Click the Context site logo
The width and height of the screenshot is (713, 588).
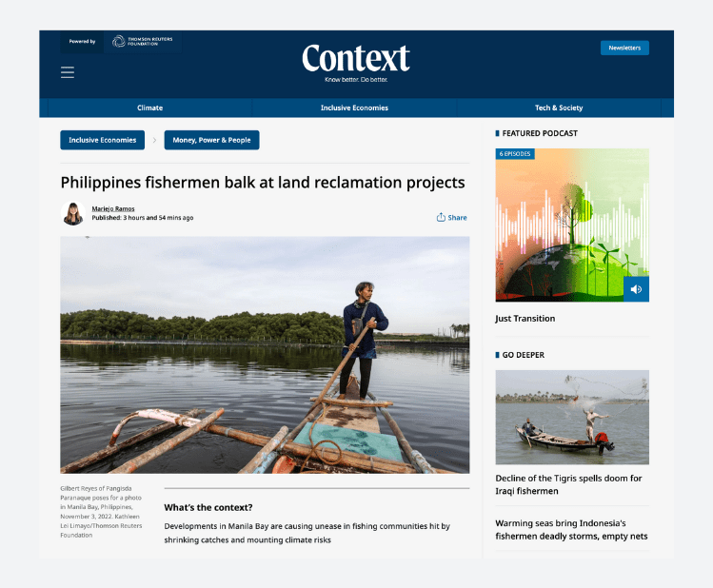click(356, 58)
